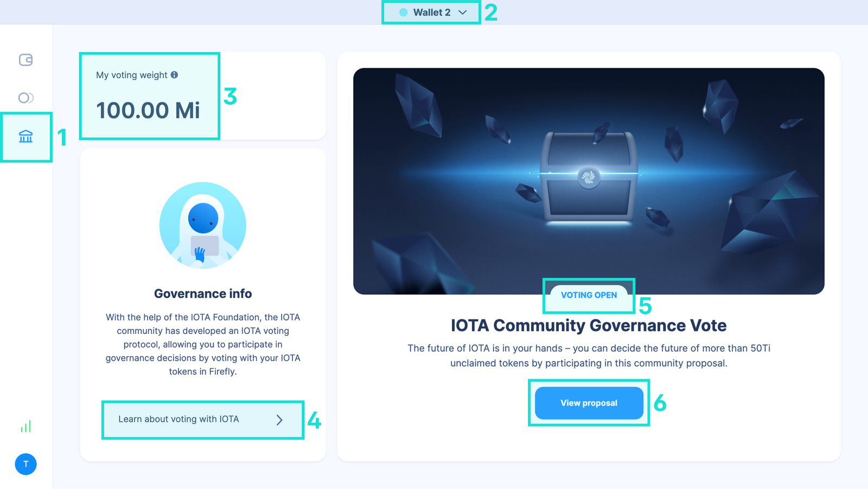Click the IOTA Community Governance Vote title

(589, 325)
